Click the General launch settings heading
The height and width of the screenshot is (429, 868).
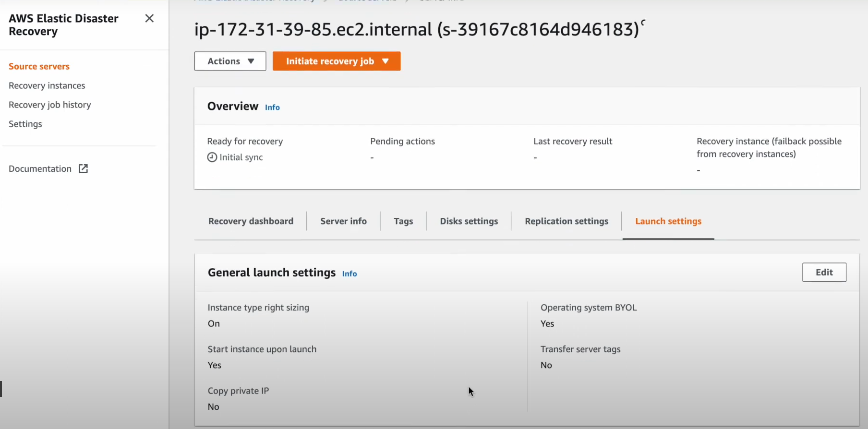click(272, 273)
